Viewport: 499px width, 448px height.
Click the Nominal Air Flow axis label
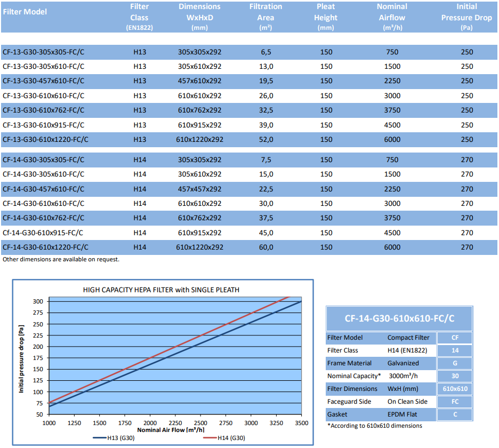(x=171, y=430)
